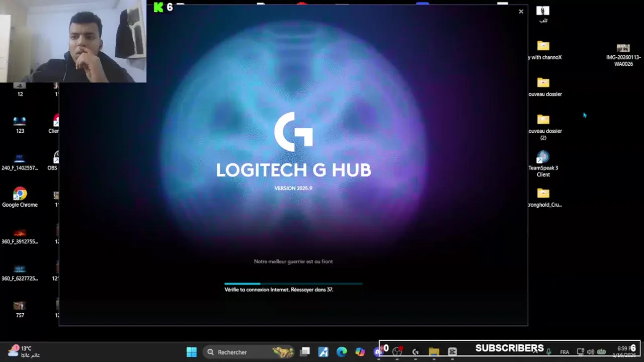Screen dimensions: 644x362
Task: Open the weather widget showing 13°C
Action: click(24, 351)
